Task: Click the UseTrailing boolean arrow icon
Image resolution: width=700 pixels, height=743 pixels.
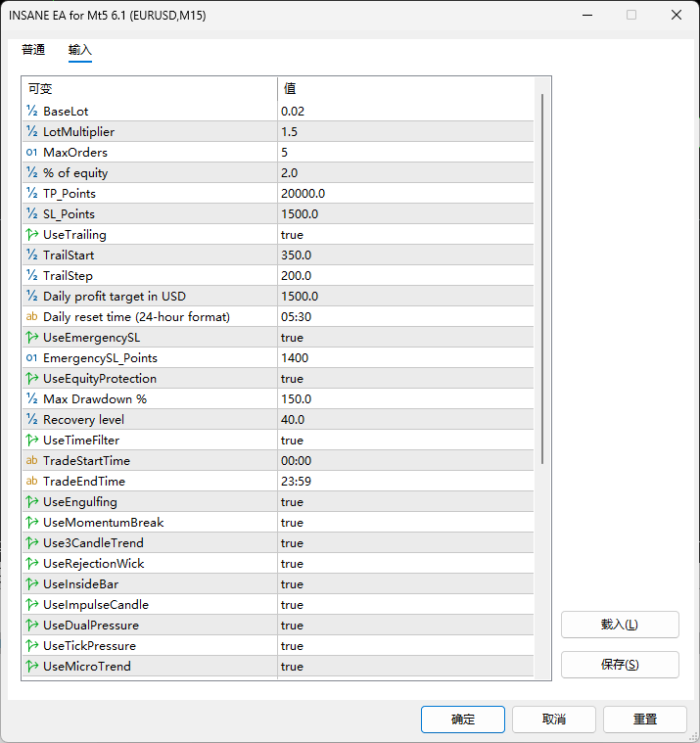Action: [32, 235]
